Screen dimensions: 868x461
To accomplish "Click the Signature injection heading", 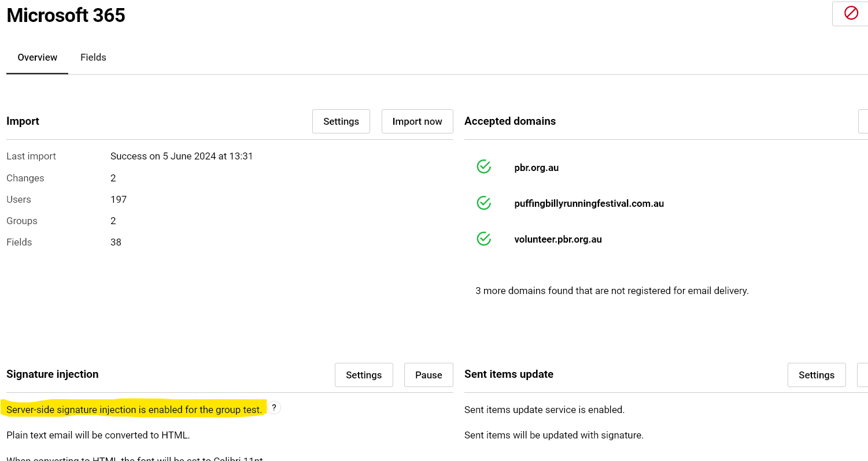I will [53, 374].
